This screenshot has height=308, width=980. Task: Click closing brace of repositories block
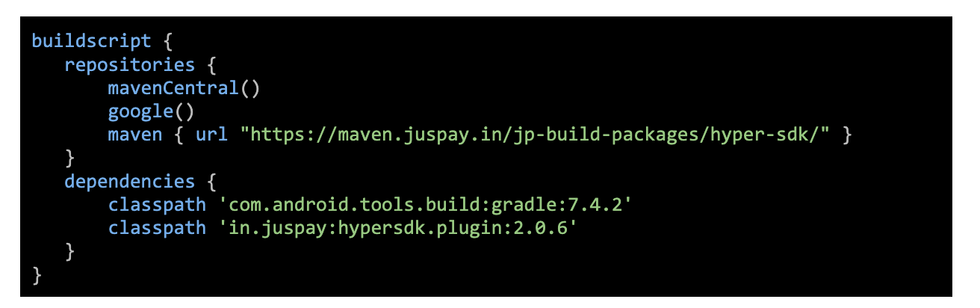[x=70, y=158]
